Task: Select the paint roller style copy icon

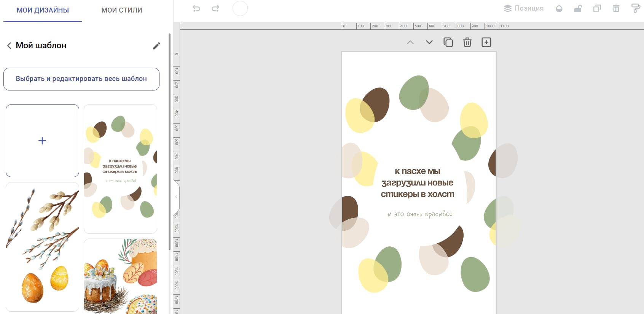Action: pyautogui.click(x=636, y=8)
